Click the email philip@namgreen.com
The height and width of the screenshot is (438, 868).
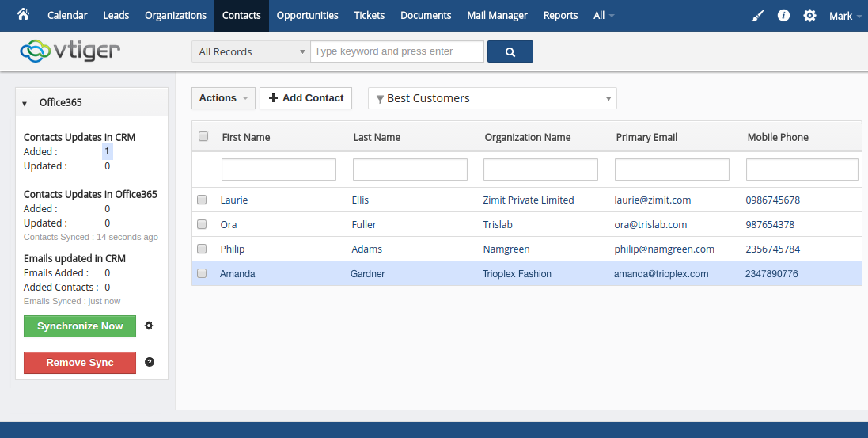665,249
